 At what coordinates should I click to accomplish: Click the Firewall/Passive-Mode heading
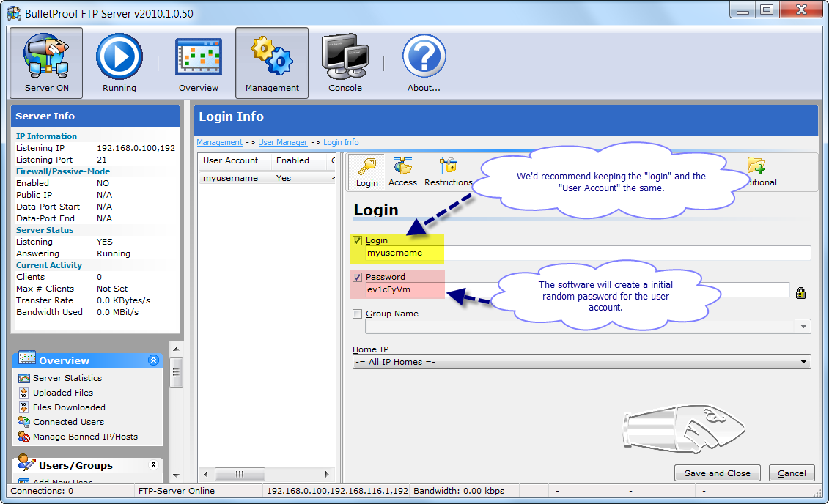click(63, 171)
